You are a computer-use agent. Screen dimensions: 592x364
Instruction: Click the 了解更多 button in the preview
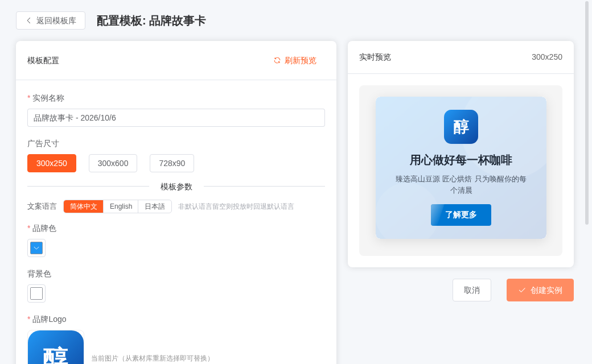tap(461, 215)
